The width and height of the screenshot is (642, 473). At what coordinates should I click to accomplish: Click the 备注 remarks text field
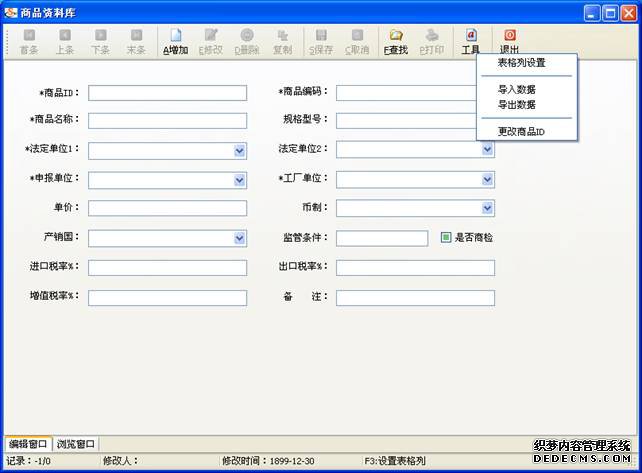[415, 298]
